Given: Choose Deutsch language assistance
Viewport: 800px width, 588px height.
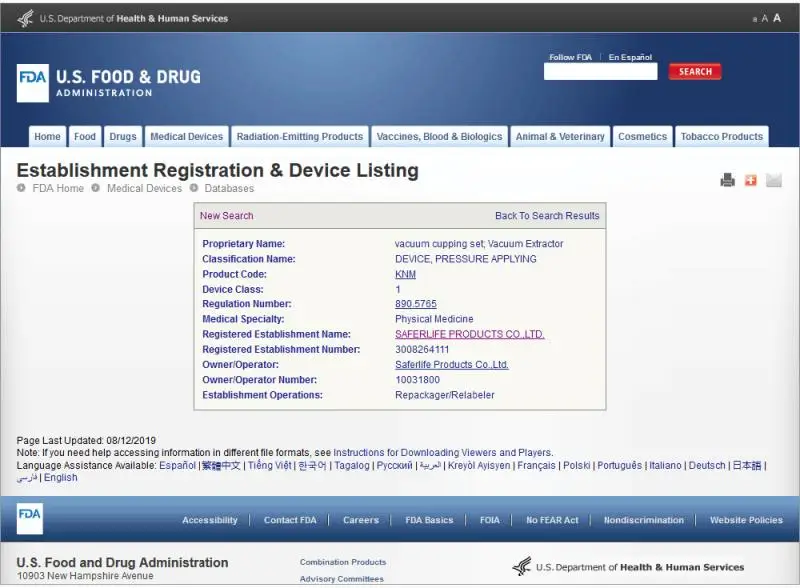Looking at the screenshot, I should coord(707,466).
